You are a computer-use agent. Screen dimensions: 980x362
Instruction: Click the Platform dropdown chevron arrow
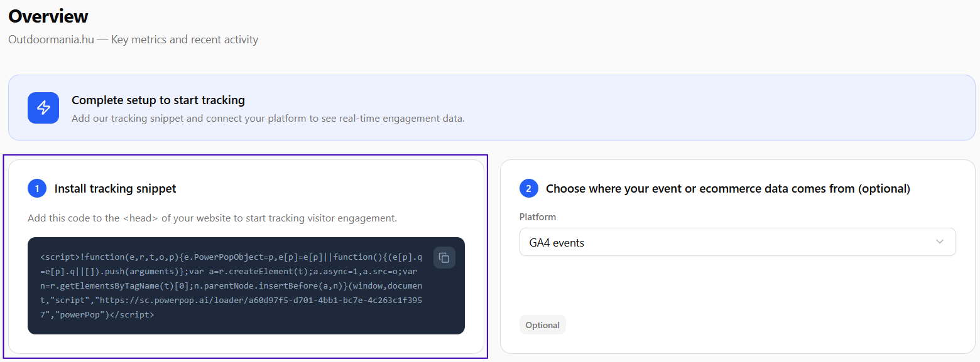940,242
